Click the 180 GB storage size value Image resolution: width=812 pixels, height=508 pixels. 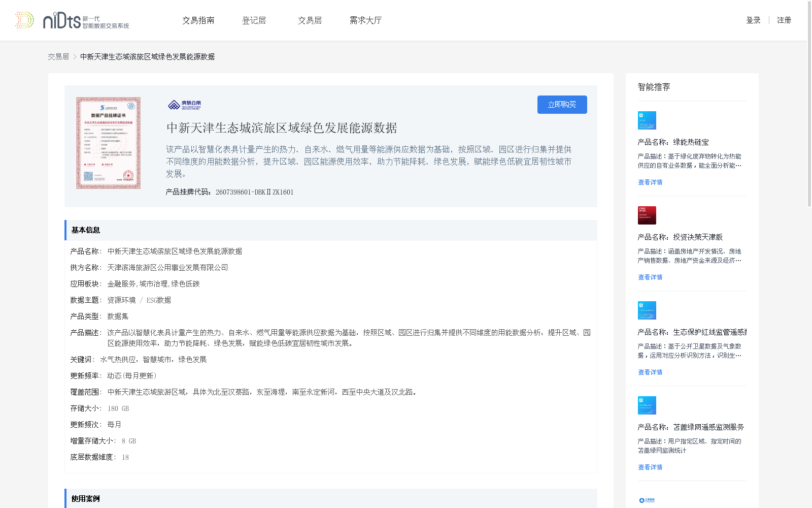(x=118, y=408)
